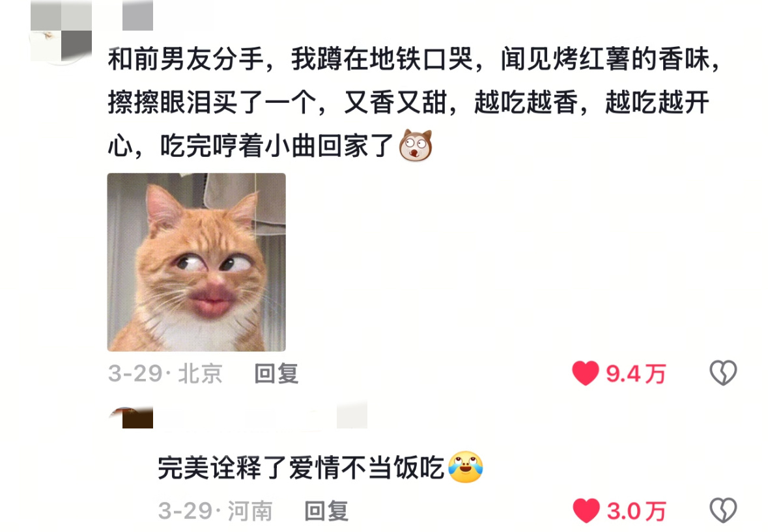This screenshot has height=532, width=768.
Task: Select the 3.0万 like count
Action: [636, 511]
